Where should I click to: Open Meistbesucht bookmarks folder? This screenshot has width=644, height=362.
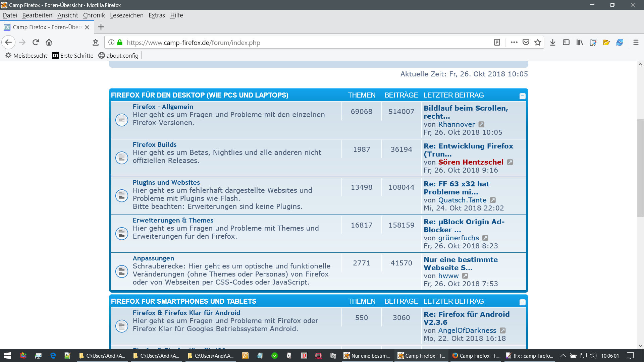(x=26, y=56)
